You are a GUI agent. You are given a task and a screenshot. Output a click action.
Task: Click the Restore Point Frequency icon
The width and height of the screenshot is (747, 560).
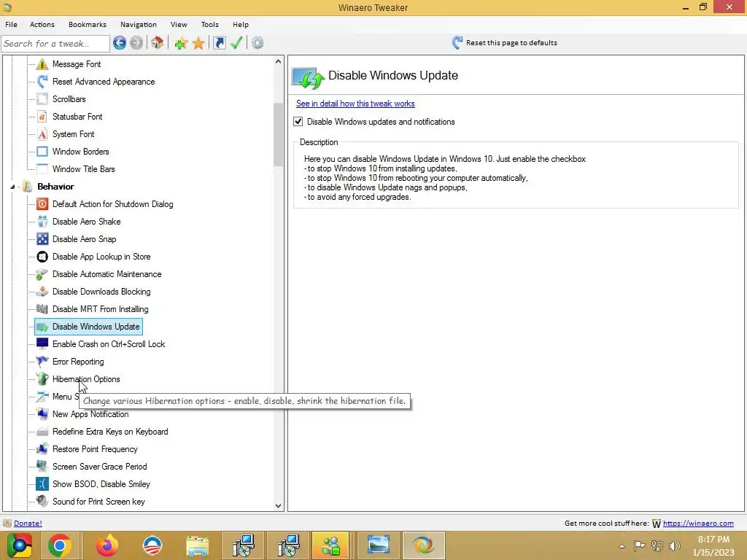point(42,449)
